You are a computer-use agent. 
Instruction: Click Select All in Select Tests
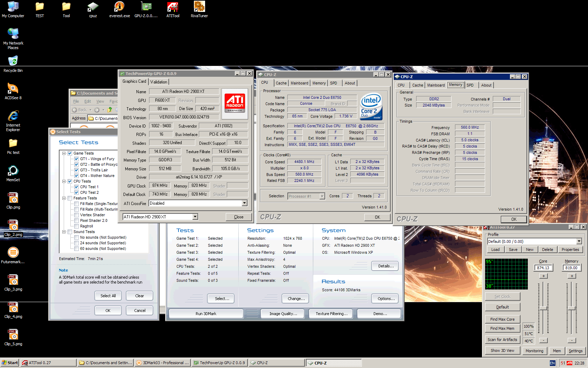click(108, 296)
